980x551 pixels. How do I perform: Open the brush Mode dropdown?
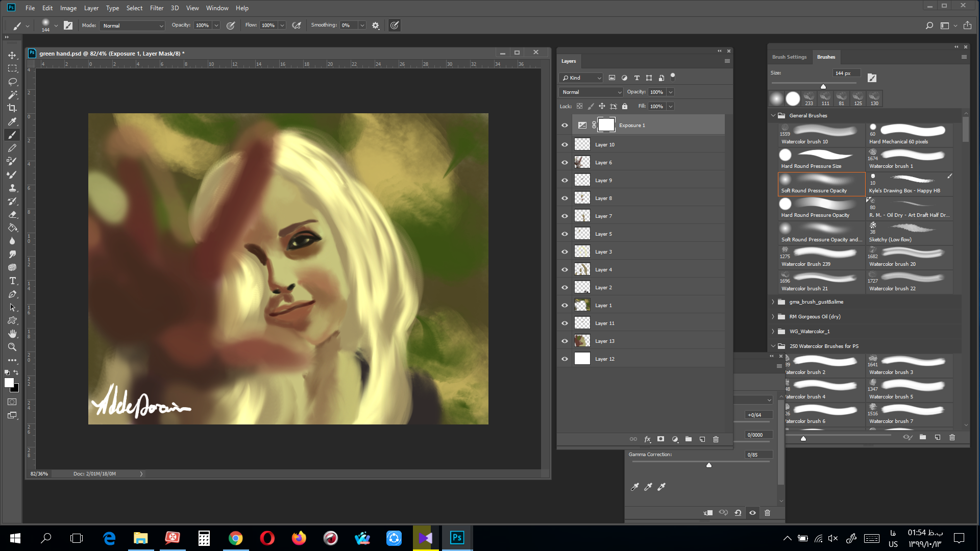(x=132, y=26)
